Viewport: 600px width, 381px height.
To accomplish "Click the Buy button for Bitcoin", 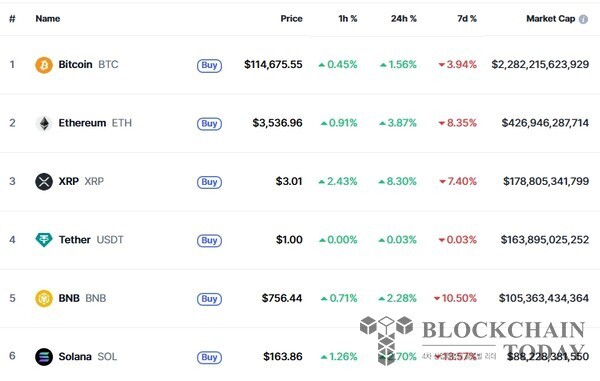I will click(209, 65).
